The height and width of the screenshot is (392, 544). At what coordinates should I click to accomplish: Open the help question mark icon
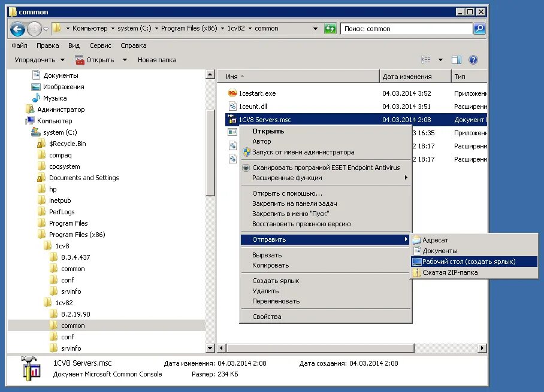(473, 60)
